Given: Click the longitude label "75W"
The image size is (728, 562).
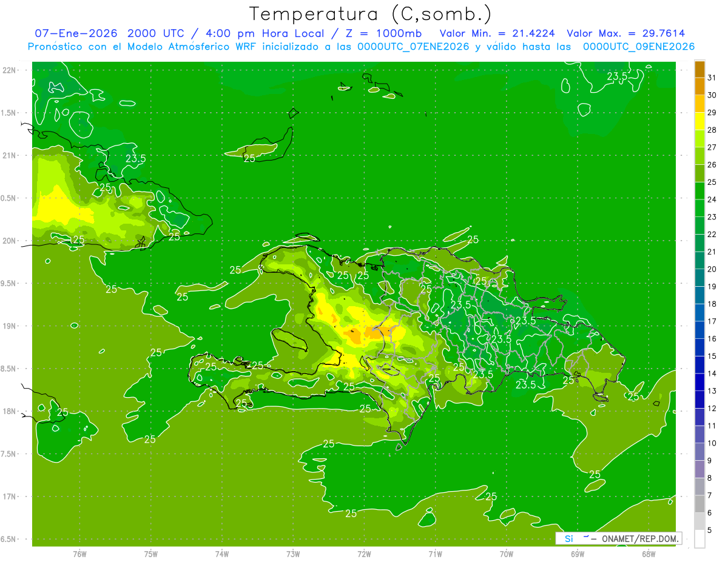Looking at the screenshot, I should pyautogui.click(x=150, y=554).
